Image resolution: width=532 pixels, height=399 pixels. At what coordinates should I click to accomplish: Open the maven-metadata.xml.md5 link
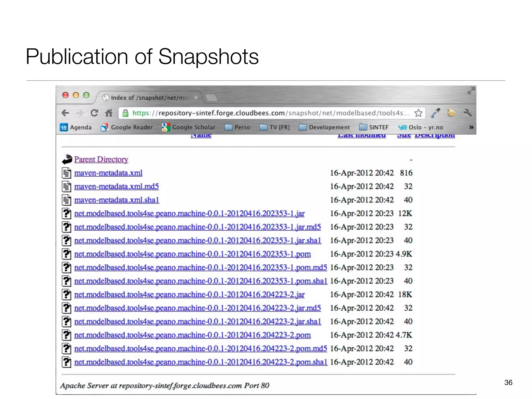(117, 187)
